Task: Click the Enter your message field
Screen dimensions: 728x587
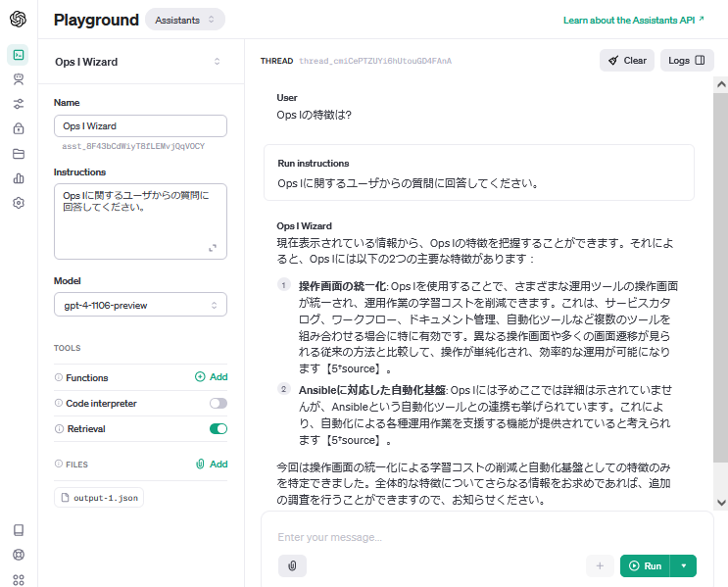Action: 487,537
